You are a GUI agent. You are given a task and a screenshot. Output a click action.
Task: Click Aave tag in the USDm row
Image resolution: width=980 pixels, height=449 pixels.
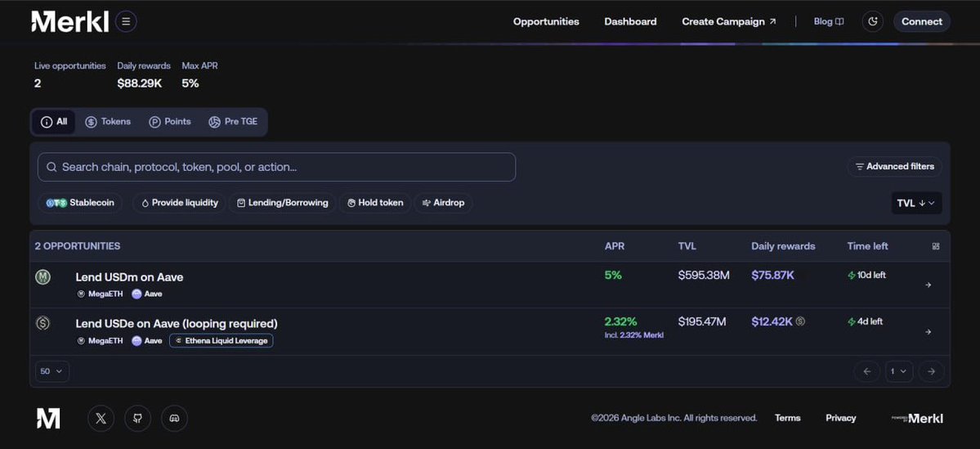click(x=147, y=294)
